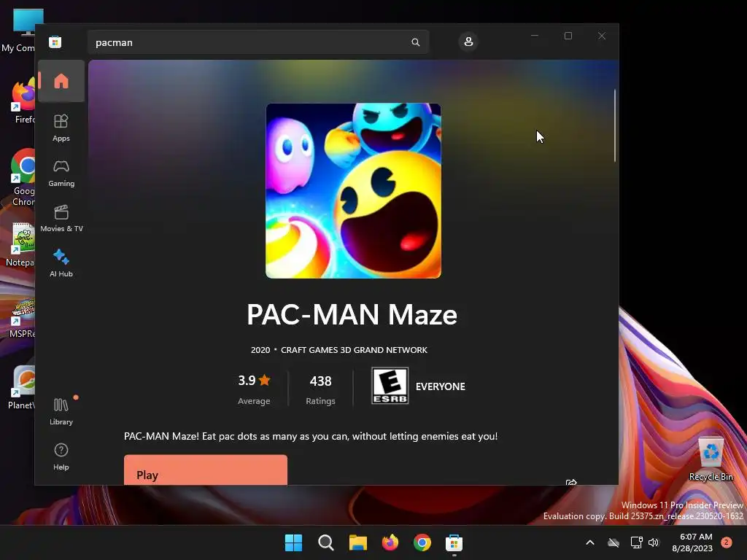Screen dimensions: 747x560
Task: Open the Home section in Store sidebar
Action: (61, 81)
